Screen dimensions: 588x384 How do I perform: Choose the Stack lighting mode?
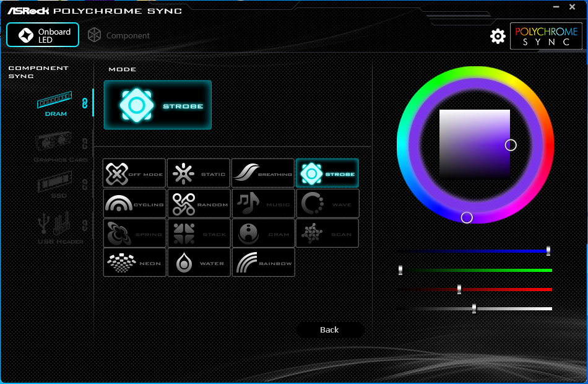tap(199, 233)
